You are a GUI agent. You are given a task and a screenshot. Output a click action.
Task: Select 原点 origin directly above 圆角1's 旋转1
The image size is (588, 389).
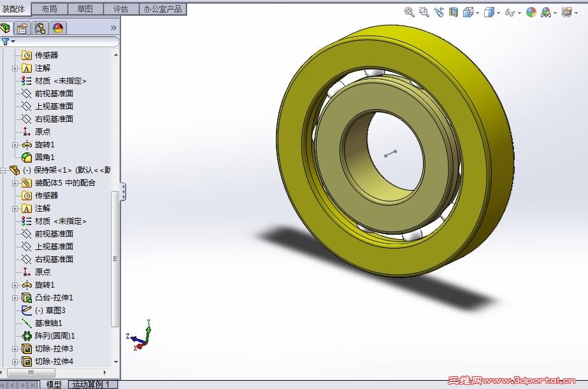point(43,132)
